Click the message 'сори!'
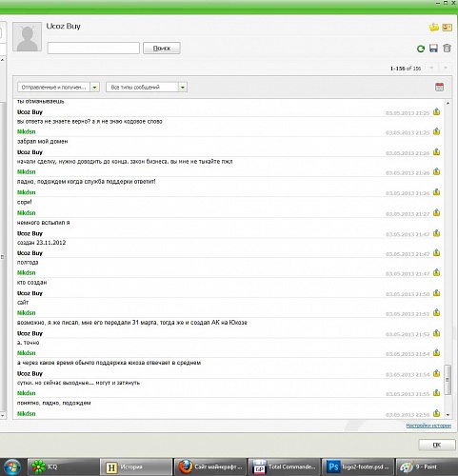The width and height of the screenshot is (458, 476). 24,202
